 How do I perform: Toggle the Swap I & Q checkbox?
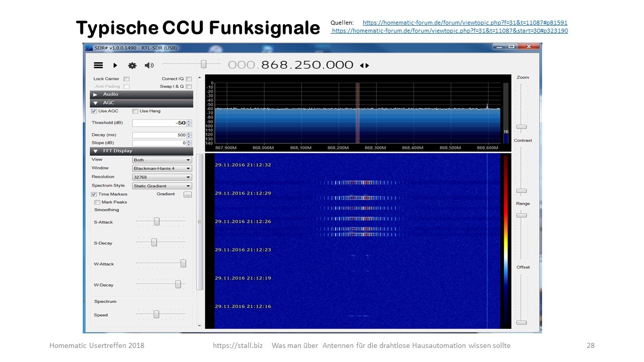pyautogui.click(x=189, y=86)
